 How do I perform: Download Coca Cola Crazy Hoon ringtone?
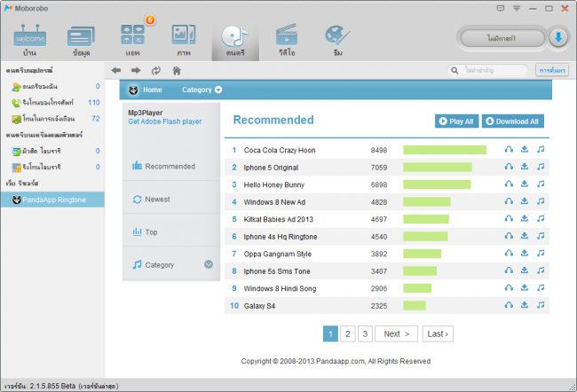(x=525, y=149)
